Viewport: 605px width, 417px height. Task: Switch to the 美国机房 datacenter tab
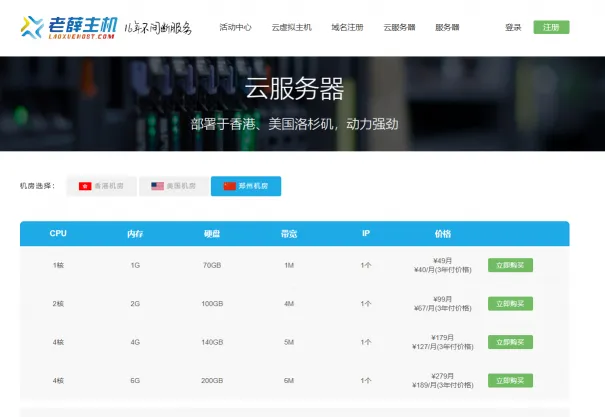coord(174,186)
